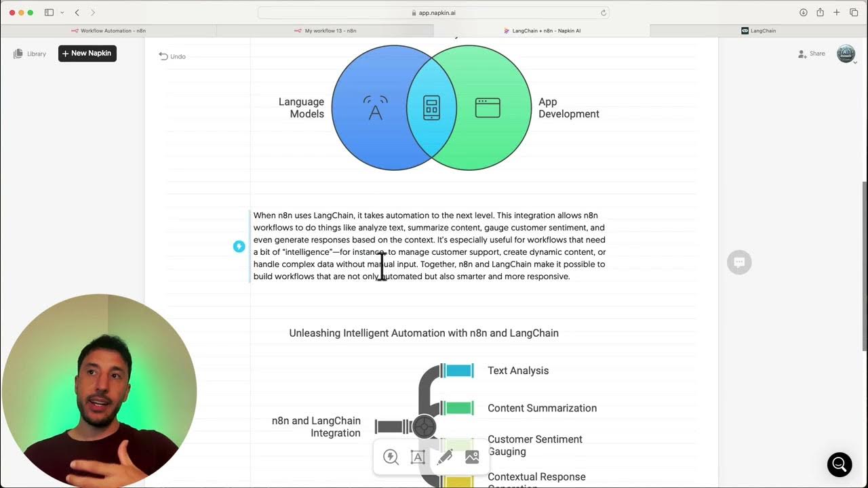The image size is (868, 488).
Task: Select the n8n and LangChain Integration label
Action: tap(316, 427)
